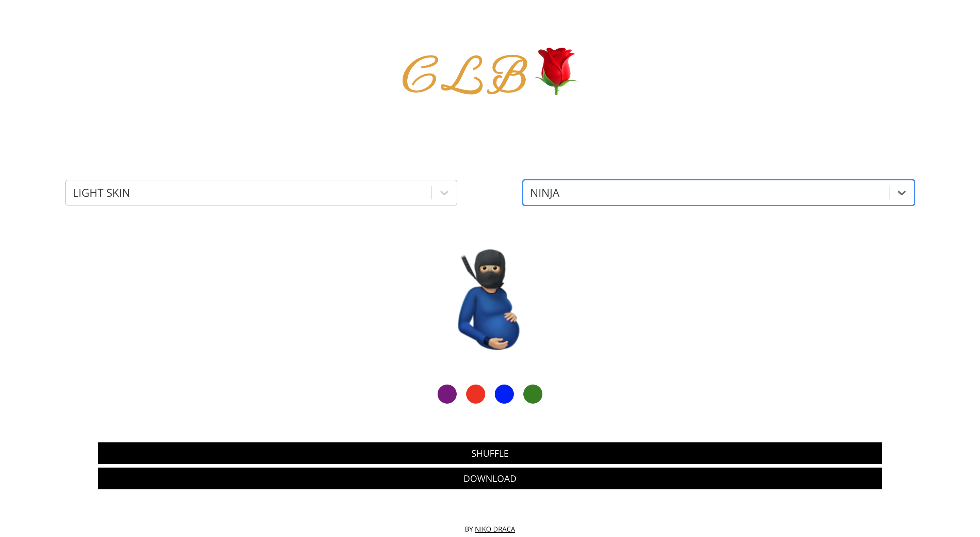Expand the LIGHT SKIN dropdown chevron

444,193
